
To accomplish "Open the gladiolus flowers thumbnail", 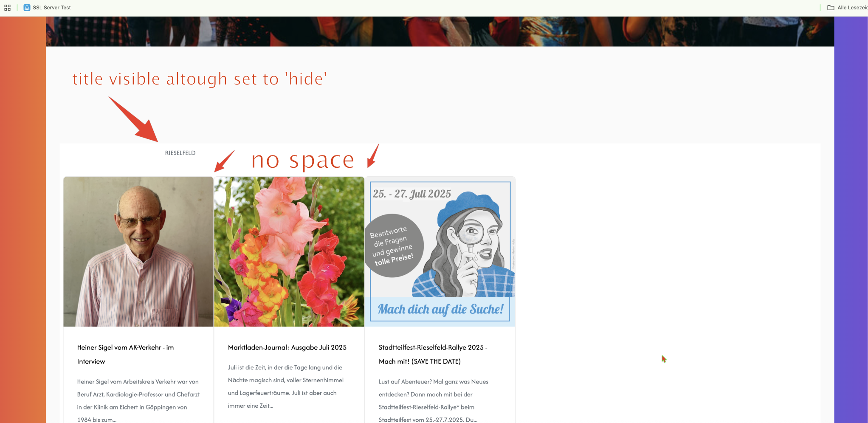I will click(289, 251).
